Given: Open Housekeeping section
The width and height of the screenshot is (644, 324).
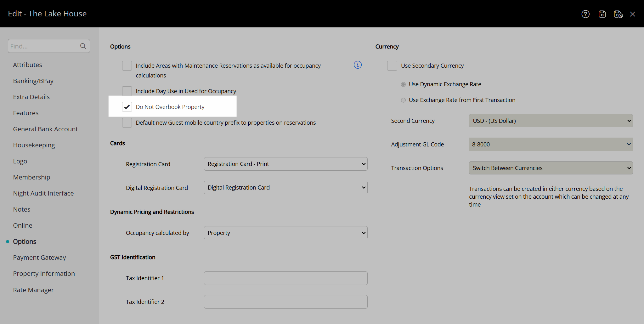Looking at the screenshot, I should coord(34,145).
